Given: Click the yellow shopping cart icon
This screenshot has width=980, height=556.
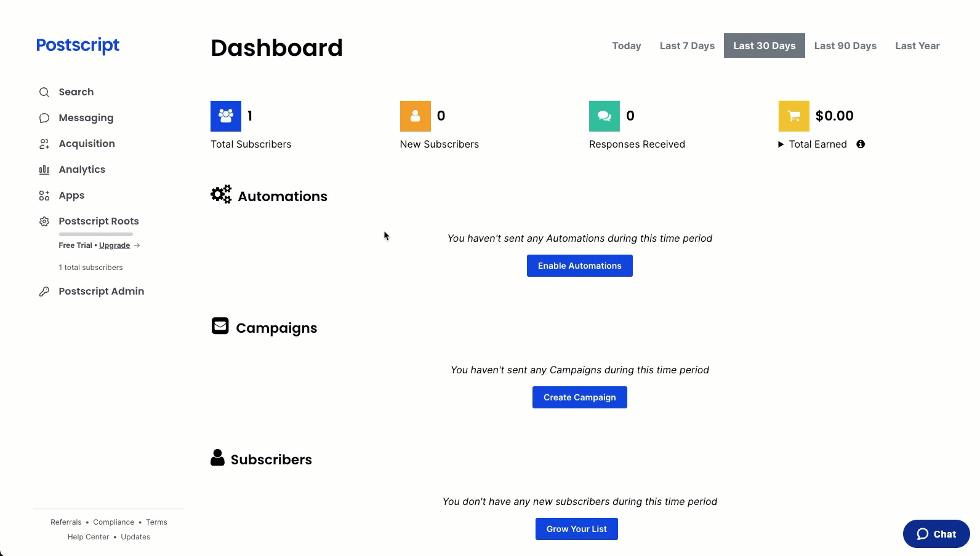Looking at the screenshot, I should point(793,116).
